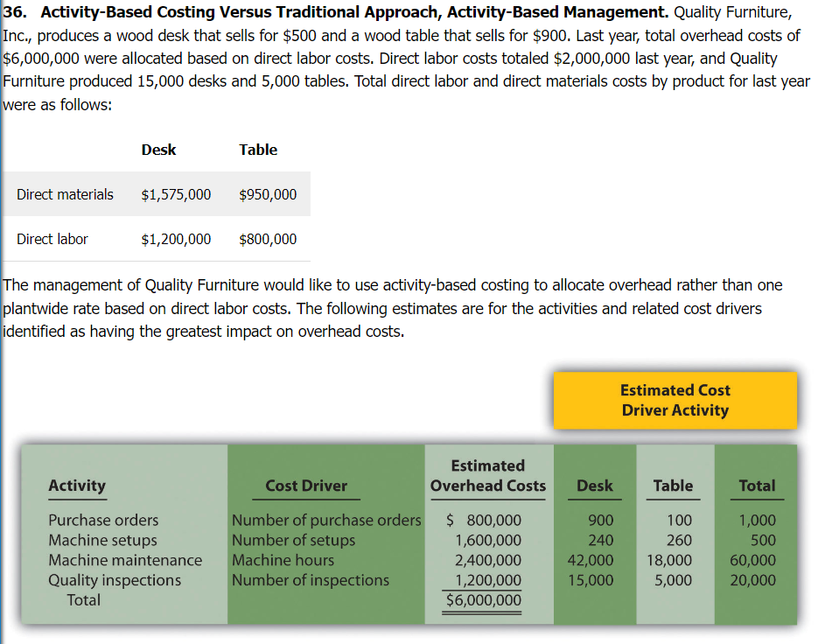825x644 pixels.
Task: Click the $1,200,000 desk direct labor value
Action: tap(176, 240)
